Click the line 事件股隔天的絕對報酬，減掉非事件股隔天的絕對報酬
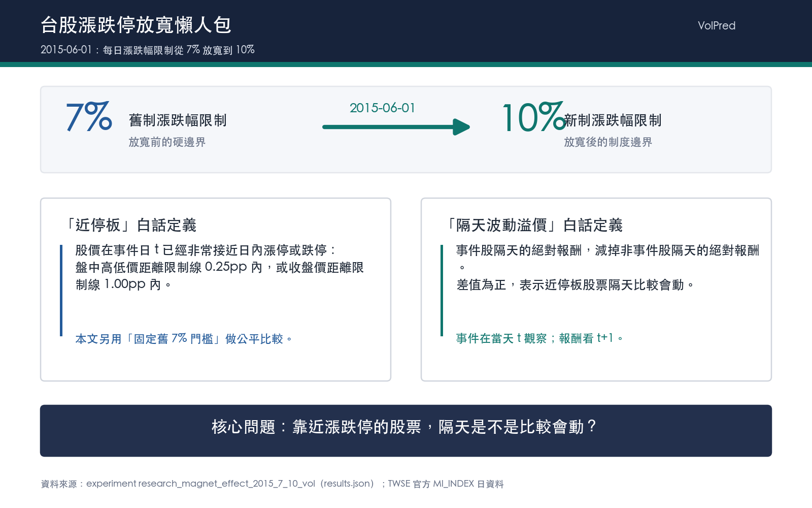 (607, 250)
